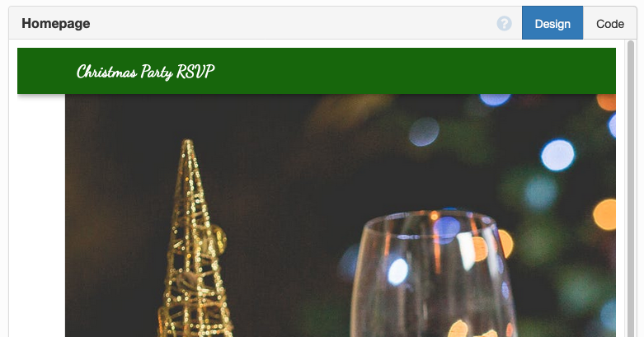Switch to the Code tab
The image size is (644, 337).
pos(609,23)
